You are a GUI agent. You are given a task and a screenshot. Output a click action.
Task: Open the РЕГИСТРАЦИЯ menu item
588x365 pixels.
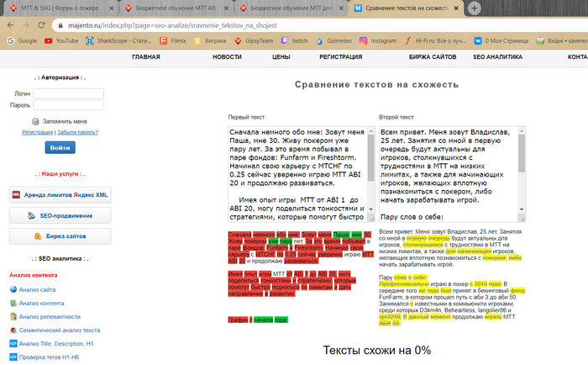[x=340, y=56]
